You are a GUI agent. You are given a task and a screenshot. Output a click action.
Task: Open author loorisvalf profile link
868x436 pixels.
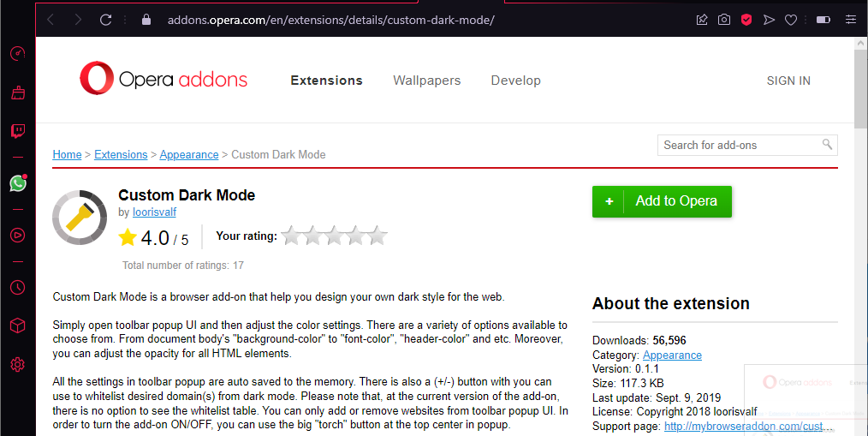click(x=154, y=212)
